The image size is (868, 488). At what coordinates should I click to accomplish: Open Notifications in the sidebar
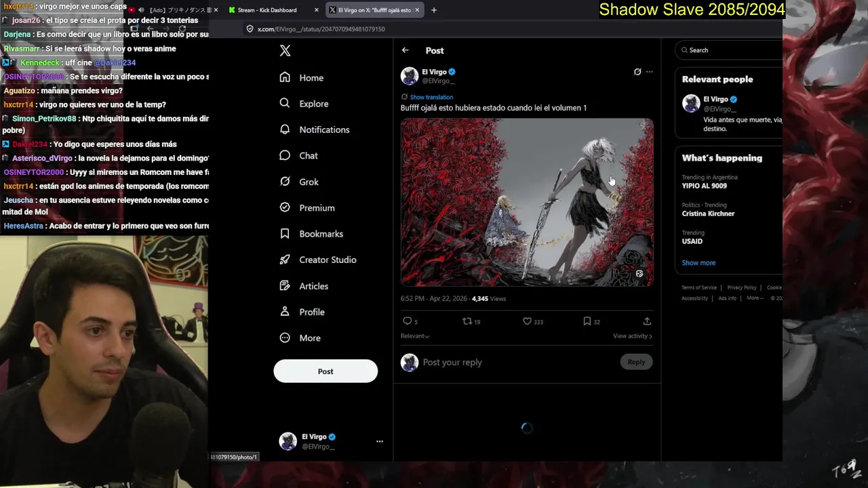pyautogui.click(x=315, y=129)
